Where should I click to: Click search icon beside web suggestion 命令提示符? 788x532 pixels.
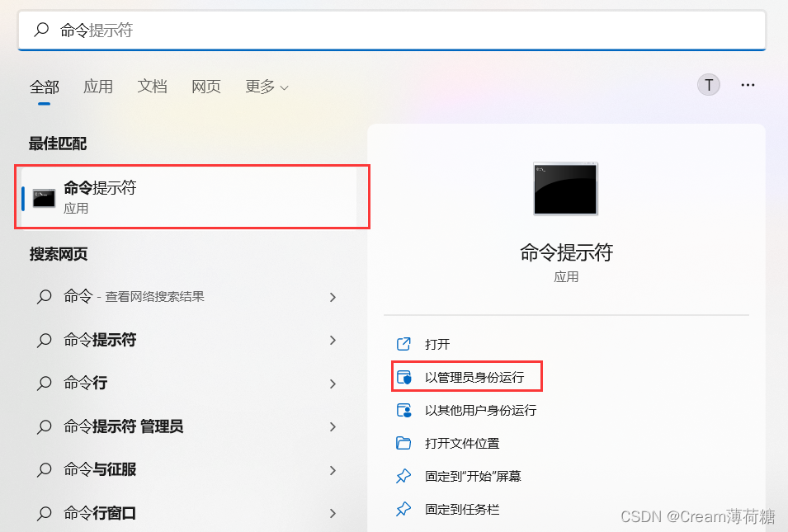(45, 340)
